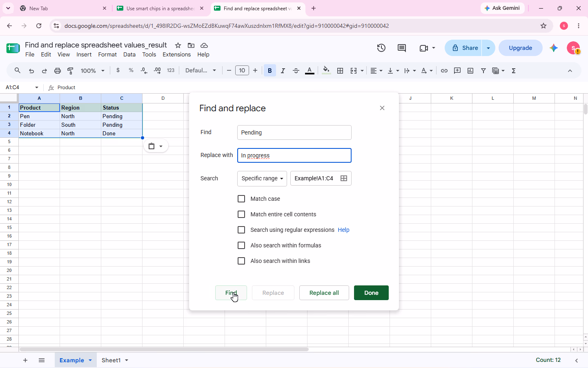Screen dimensions: 588x368
Task: Print the spreadsheet
Action: click(x=58, y=71)
